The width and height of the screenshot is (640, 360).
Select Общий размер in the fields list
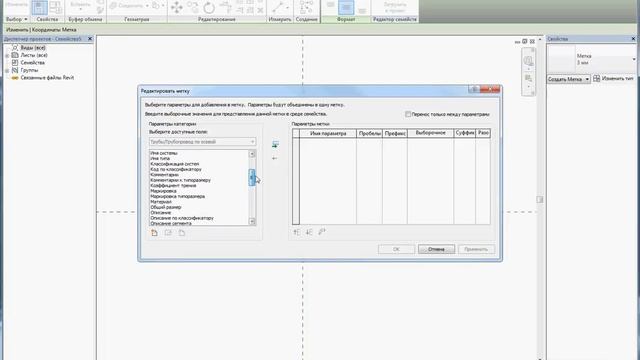166,207
